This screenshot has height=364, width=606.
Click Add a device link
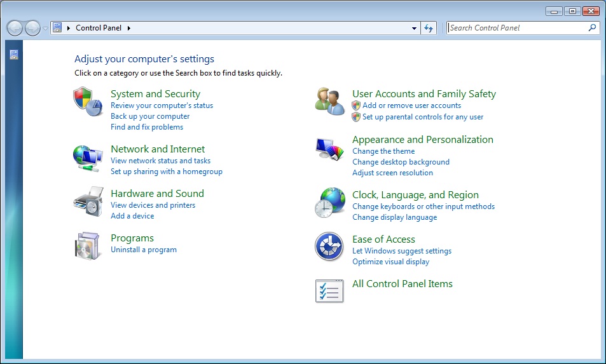tap(132, 216)
